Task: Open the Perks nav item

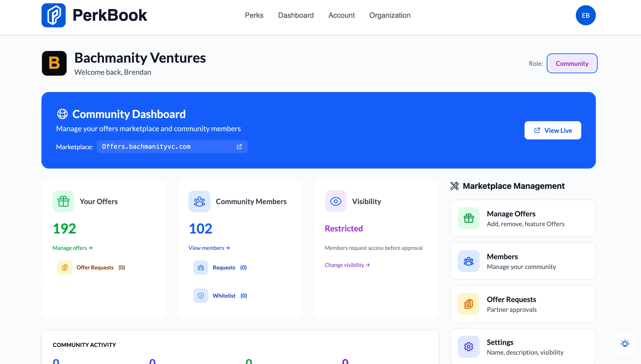Action: (x=254, y=15)
